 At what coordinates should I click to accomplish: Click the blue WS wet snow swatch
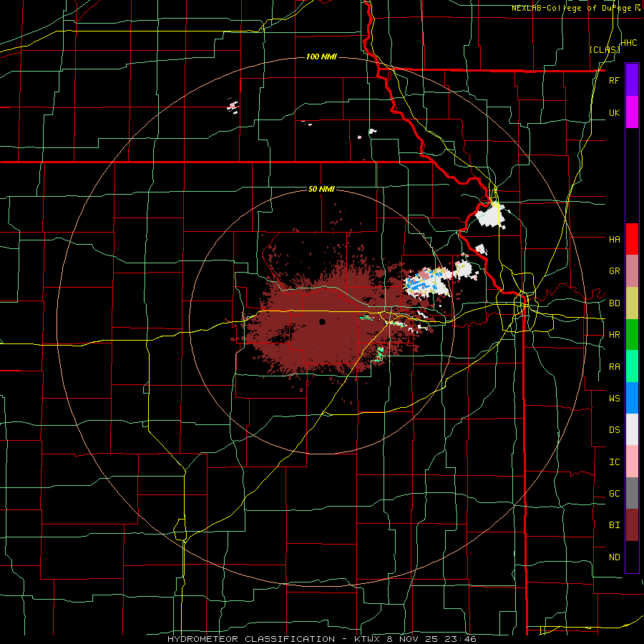pos(632,398)
